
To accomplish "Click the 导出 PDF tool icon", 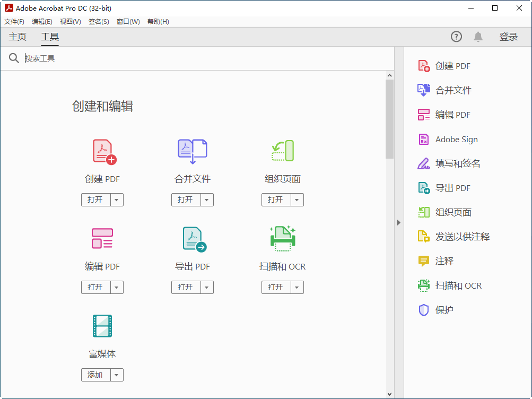I will point(192,238).
